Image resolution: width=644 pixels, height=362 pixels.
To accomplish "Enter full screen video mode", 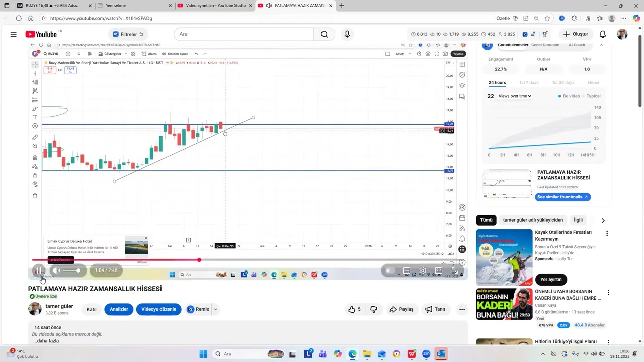I will point(454,270).
